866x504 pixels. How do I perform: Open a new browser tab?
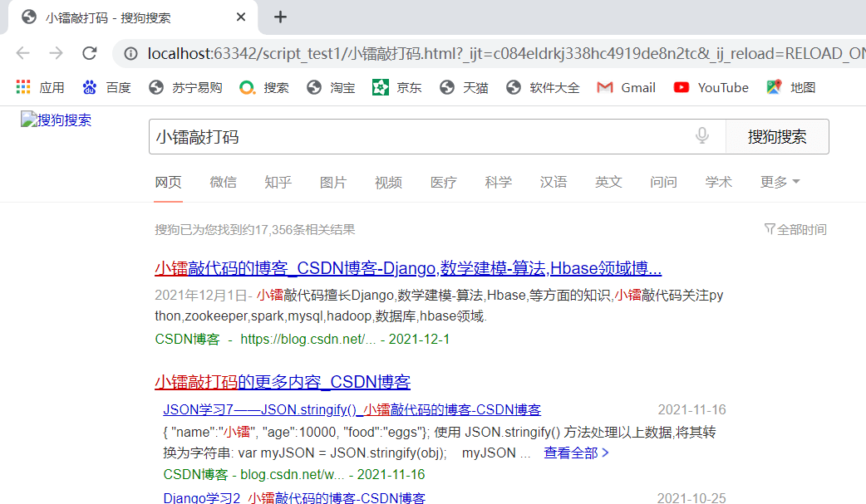point(281,17)
